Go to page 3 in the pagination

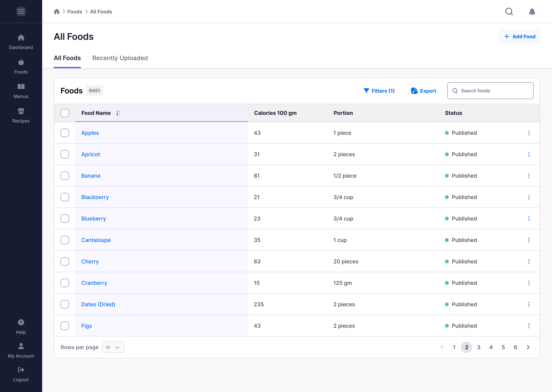click(x=479, y=347)
